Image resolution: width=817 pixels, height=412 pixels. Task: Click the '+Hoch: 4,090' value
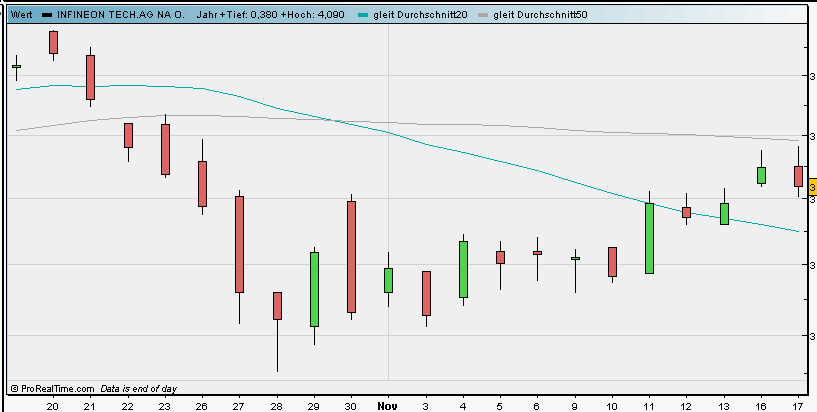click(x=313, y=15)
